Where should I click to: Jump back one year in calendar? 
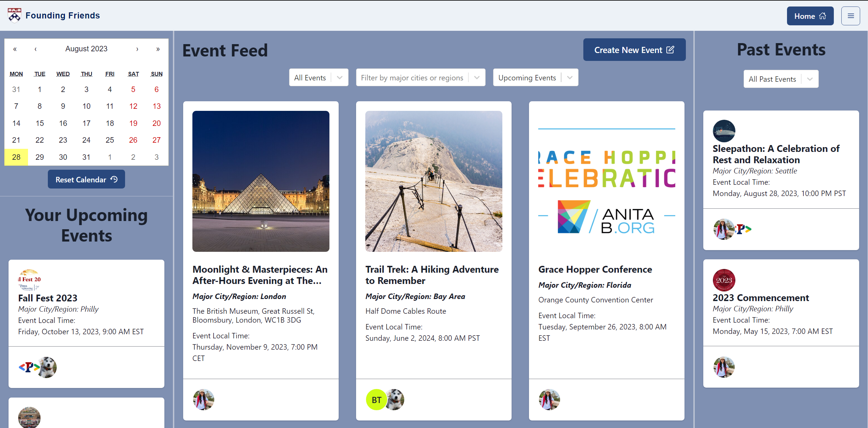[x=15, y=49]
